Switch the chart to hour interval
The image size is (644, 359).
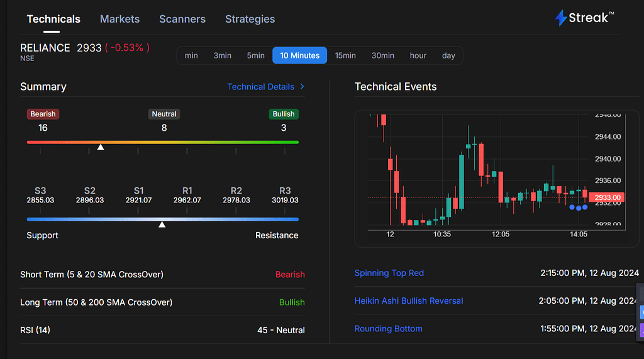tap(418, 55)
